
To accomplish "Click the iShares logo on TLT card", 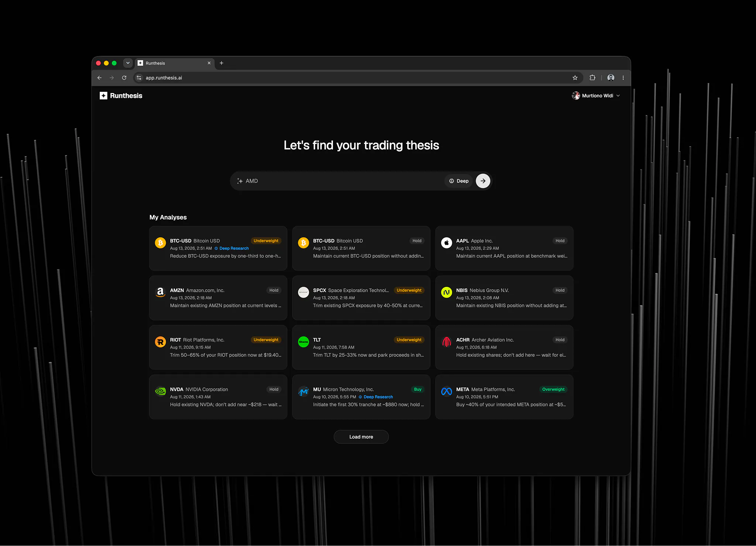I will [303, 342].
